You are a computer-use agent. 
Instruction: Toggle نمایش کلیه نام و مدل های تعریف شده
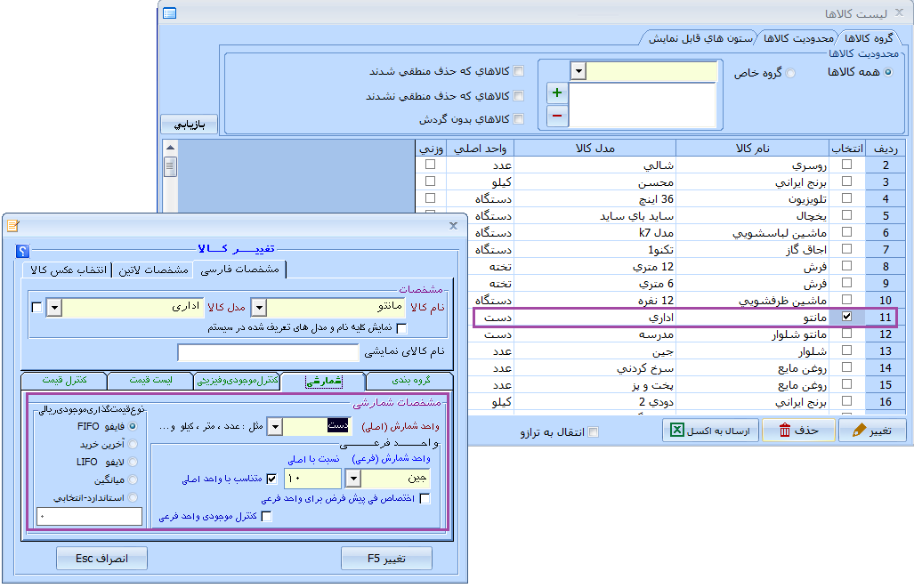tap(401, 328)
